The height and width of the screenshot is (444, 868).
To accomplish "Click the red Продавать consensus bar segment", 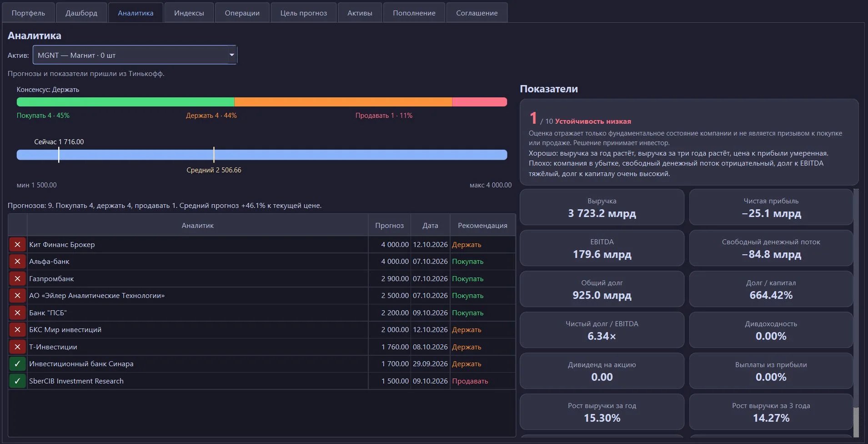I will (480, 102).
